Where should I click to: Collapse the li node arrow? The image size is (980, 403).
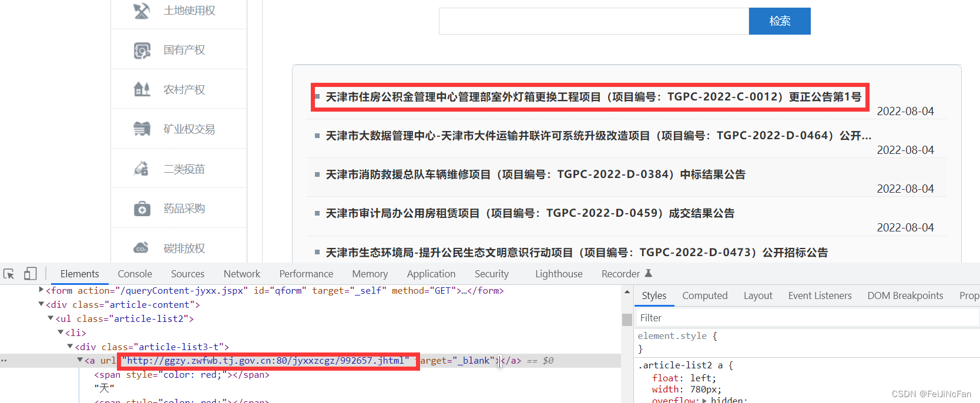pyautogui.click(x=61, y=332)
